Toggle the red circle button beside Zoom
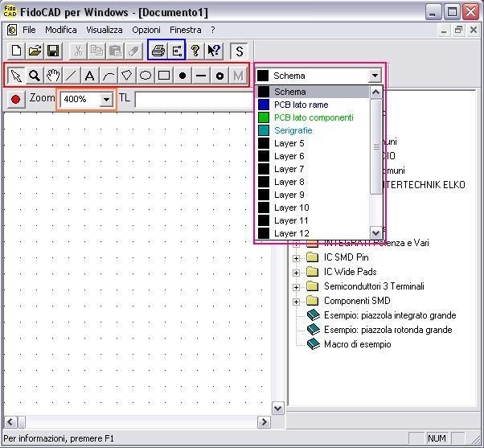484x448 pixels. point(16,99)
